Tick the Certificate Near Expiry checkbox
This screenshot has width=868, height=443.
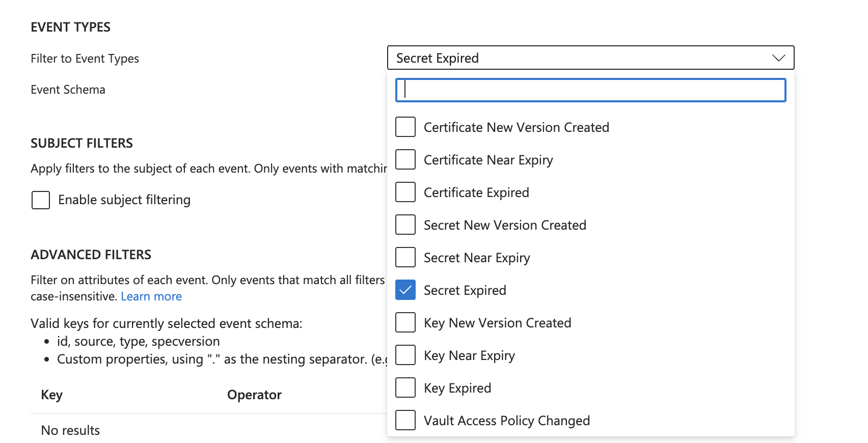pos(405,159)
